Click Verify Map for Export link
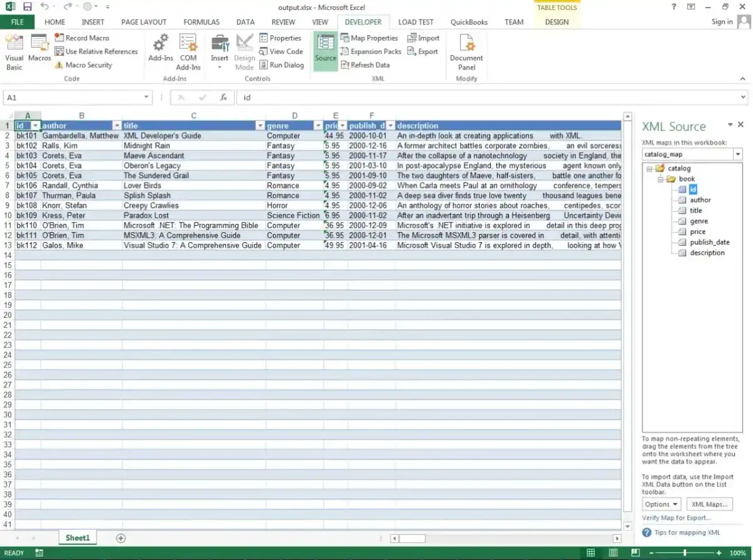 676,518
